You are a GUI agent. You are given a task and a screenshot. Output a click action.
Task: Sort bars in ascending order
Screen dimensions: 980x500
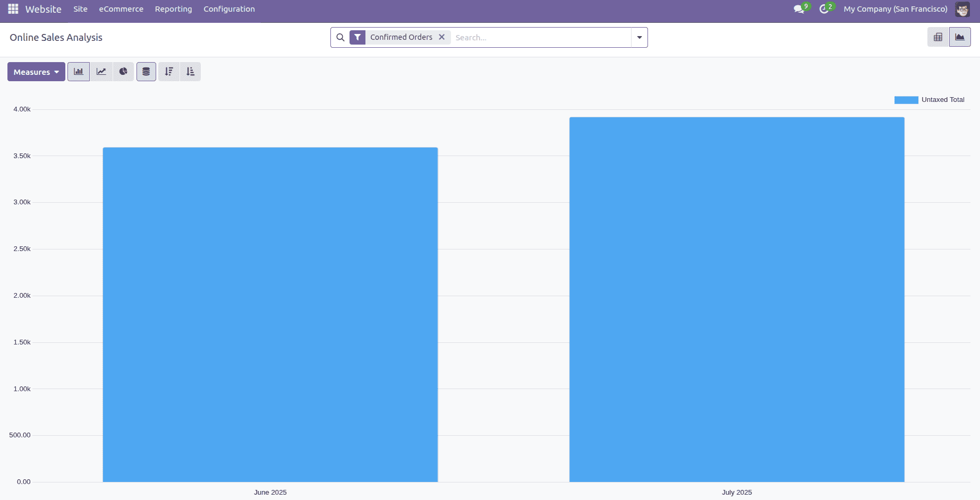(190, 72)
